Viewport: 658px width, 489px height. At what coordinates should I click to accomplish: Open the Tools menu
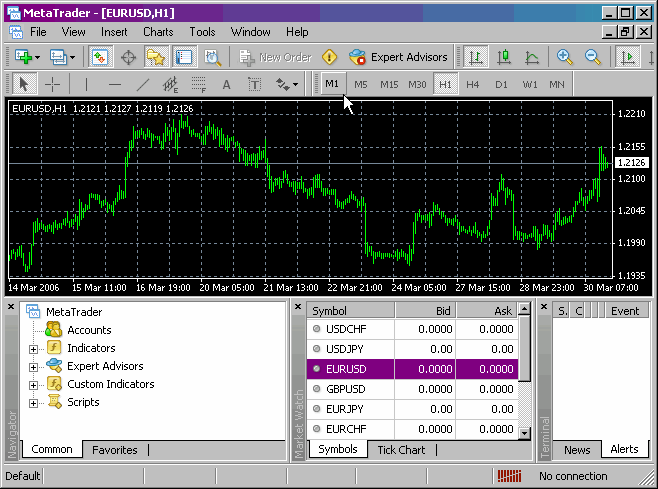(x=202, y=32)
